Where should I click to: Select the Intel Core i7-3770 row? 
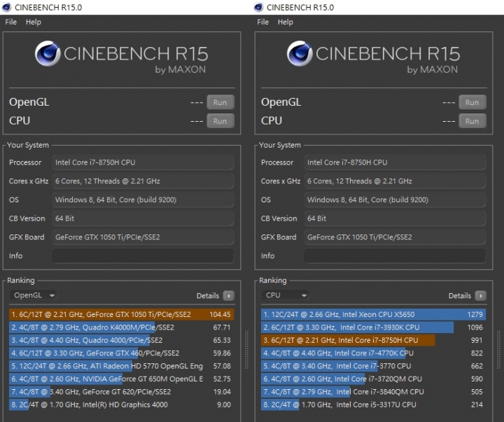[374, 366]
